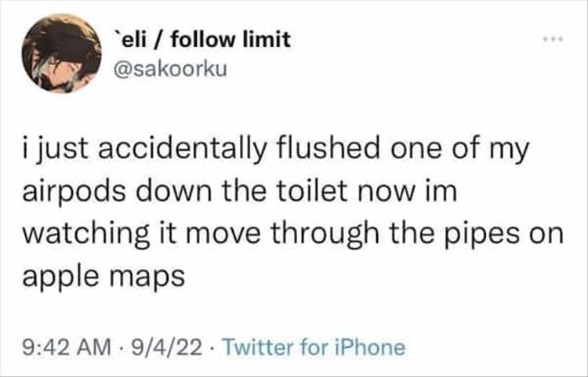Open the three-dot more options menu

[x=554, y=38]
